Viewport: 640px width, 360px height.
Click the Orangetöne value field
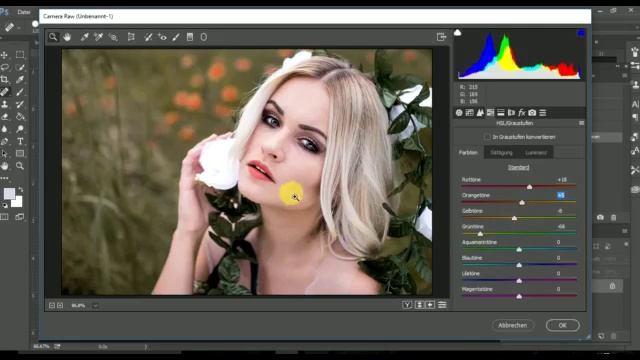[x=561, y=196]
